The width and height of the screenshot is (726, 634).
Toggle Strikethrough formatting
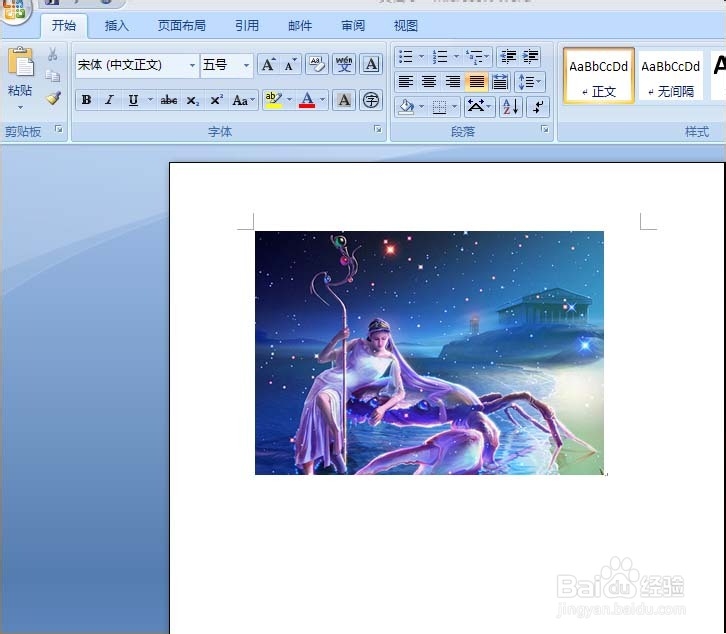169,100
